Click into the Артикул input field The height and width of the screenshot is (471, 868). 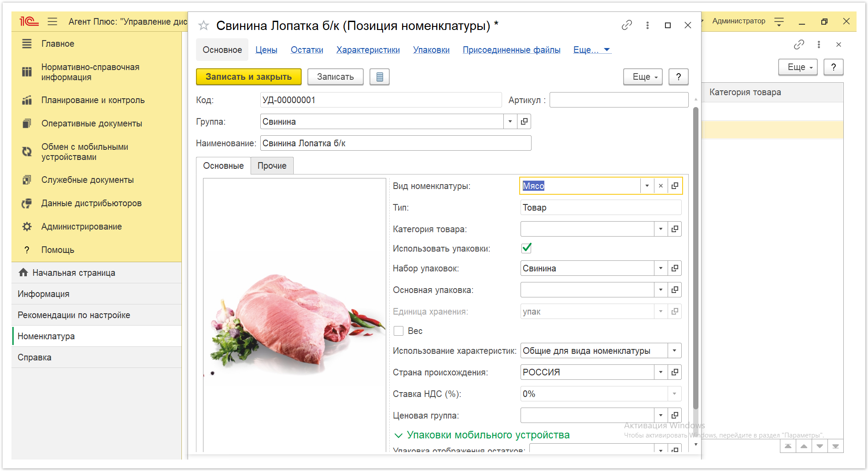(619, 100)
